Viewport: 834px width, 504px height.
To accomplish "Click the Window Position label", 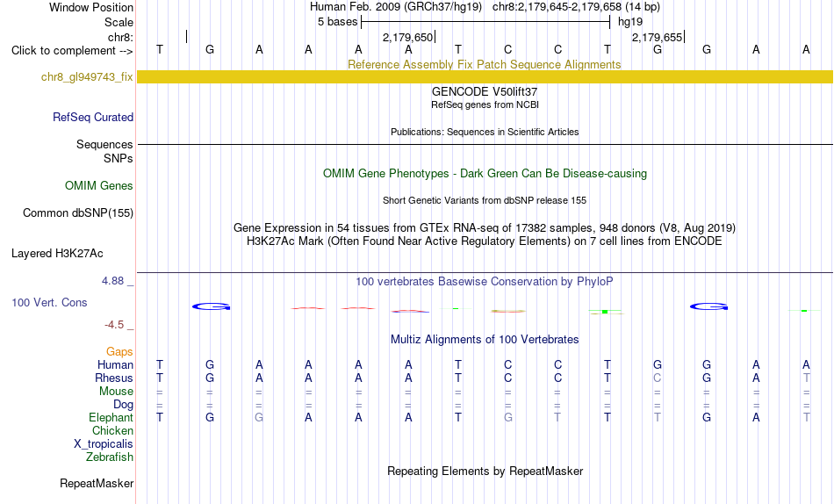I will [91, 7].
